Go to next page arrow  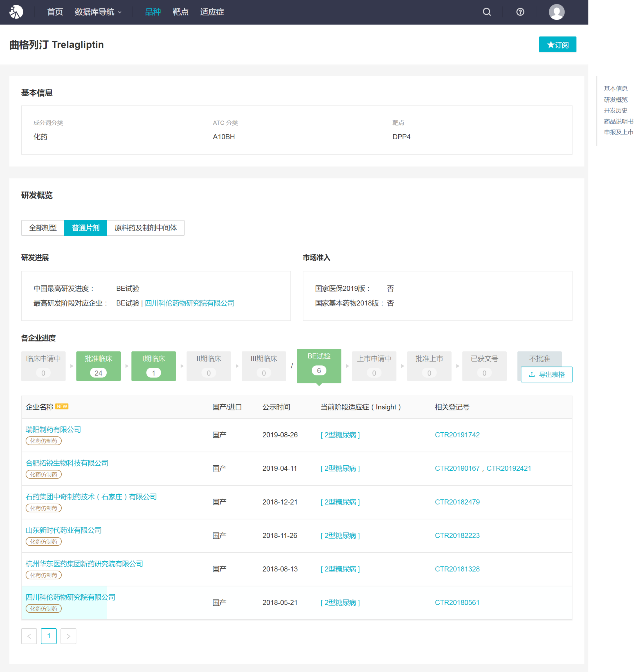68,636
